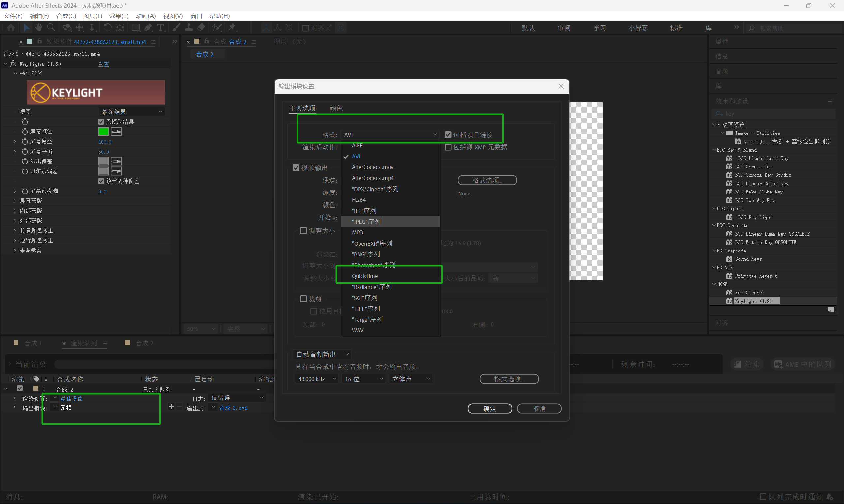Choose QuickTime from format list
This screenshot has width=844, height=504.
(x=390, y=276)
